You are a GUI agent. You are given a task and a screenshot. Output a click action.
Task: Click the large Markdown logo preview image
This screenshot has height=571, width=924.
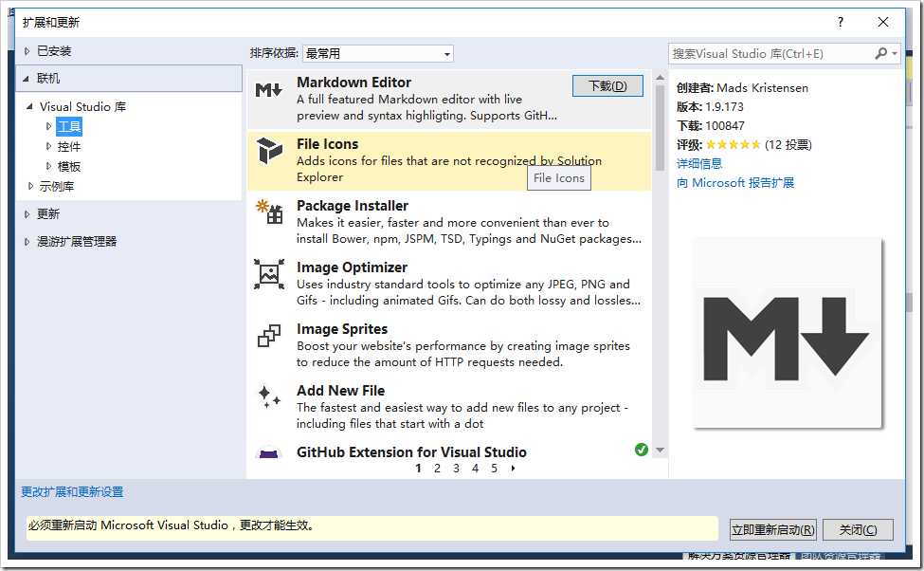(788, 333)
